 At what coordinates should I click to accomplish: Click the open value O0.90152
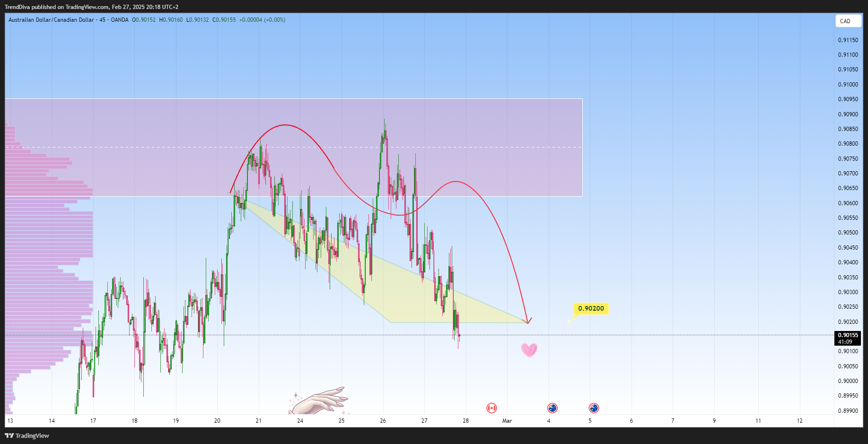[144, 20]
